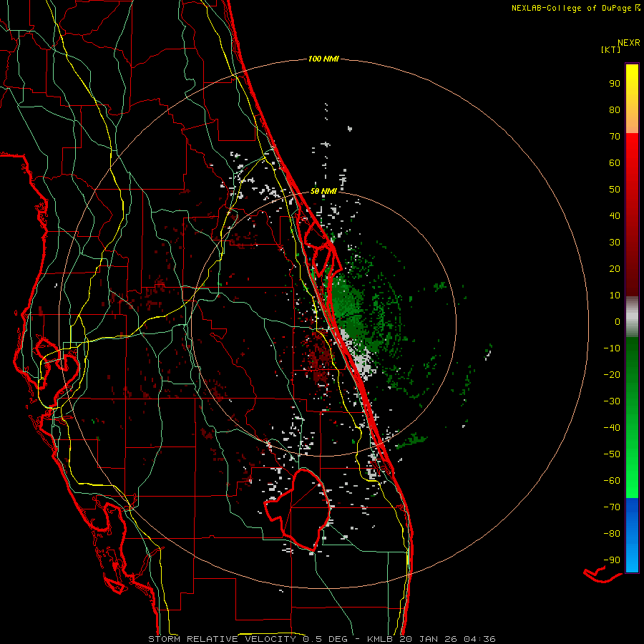
Task: Select the 0 value on velocity scale
Action: click(618, 321)
